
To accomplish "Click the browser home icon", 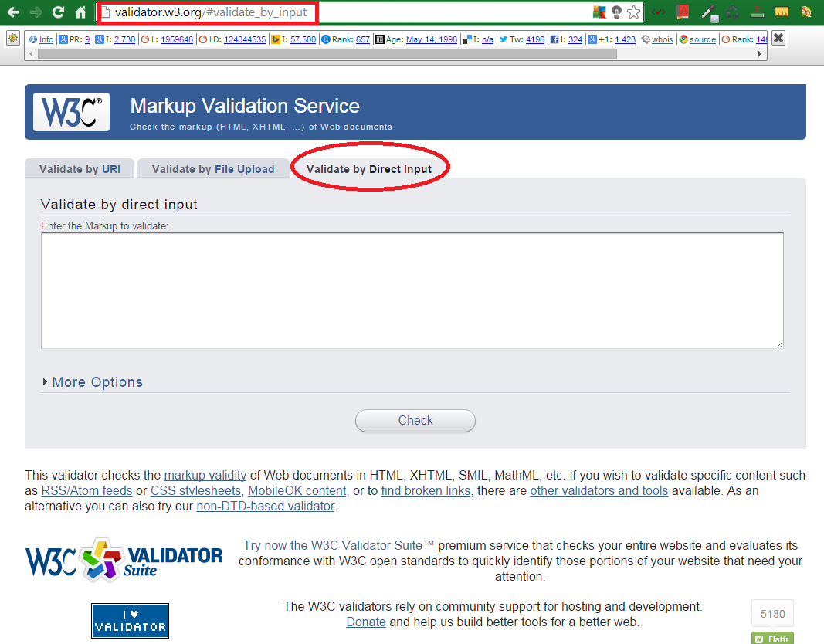I will 80,12.
